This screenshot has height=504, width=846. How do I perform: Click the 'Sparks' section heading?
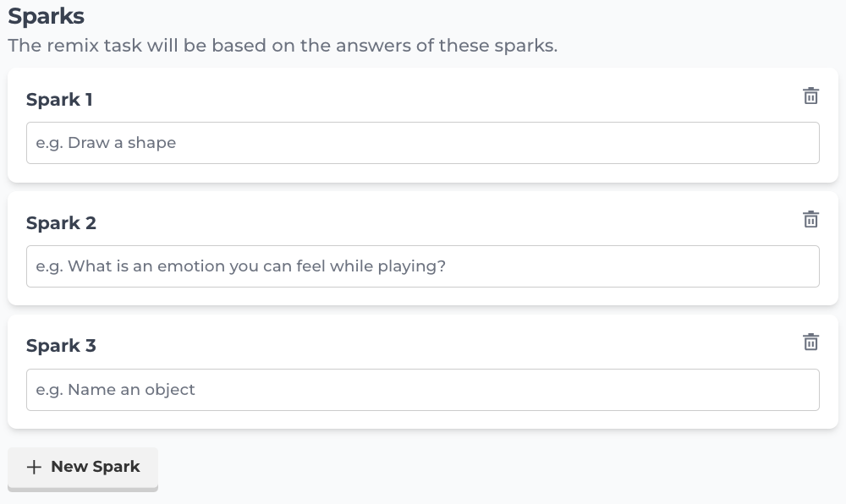coord(46,16)
